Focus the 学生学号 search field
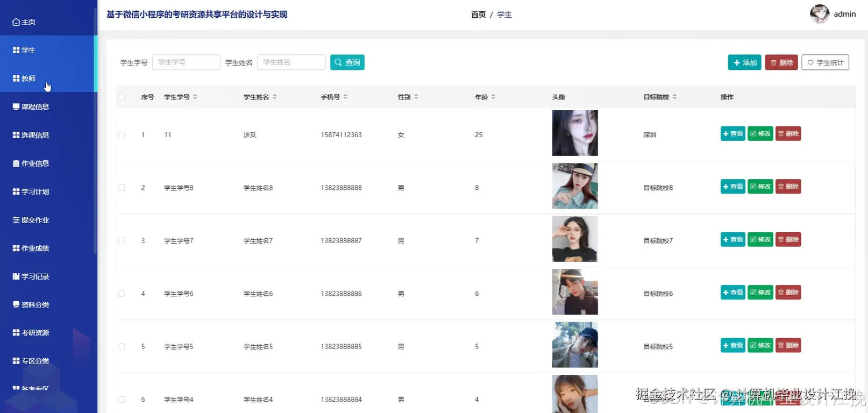Screen dimensions: 868x413 [186, 62]
